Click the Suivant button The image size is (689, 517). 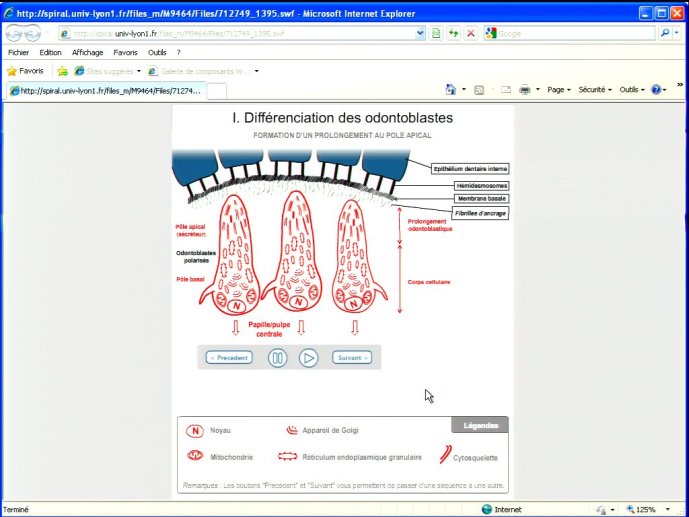point(352,358)
